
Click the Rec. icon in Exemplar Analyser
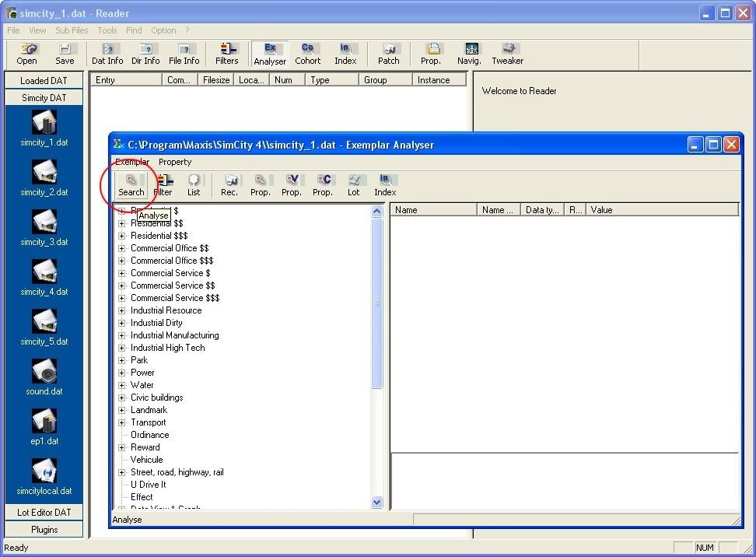(229, 185)
